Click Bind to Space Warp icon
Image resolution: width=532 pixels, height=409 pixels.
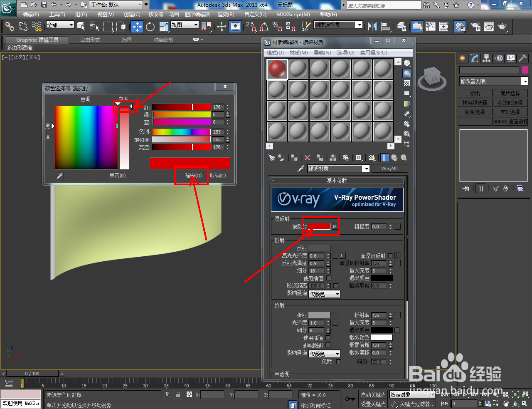37,27
